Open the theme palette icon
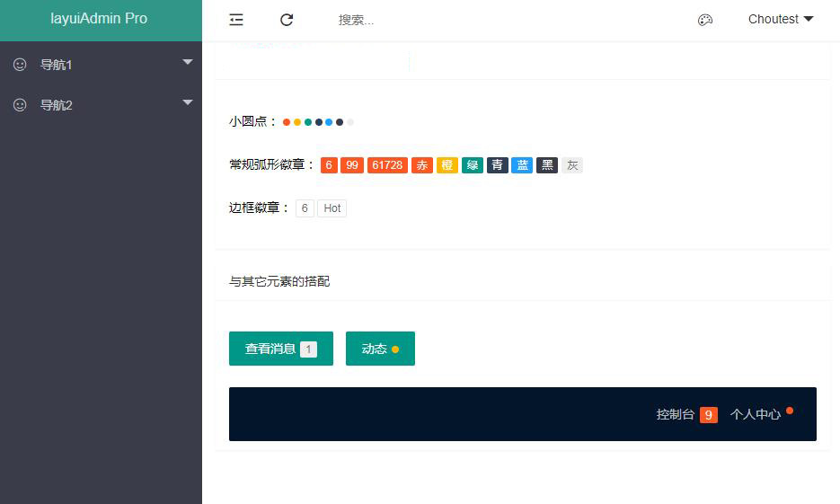This screenshot has height=504, width=840. [x=705, y=20]
